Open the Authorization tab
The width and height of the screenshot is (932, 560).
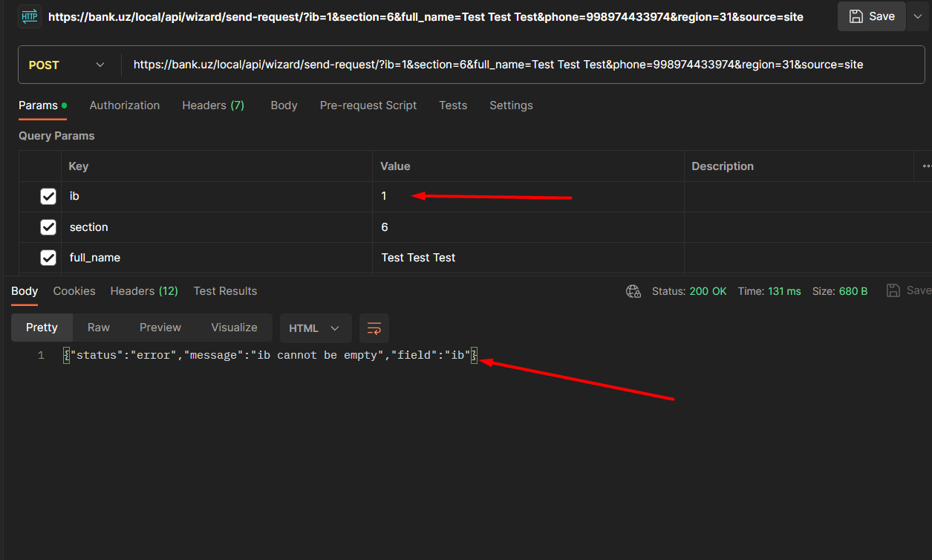click(x=125, y=105)
